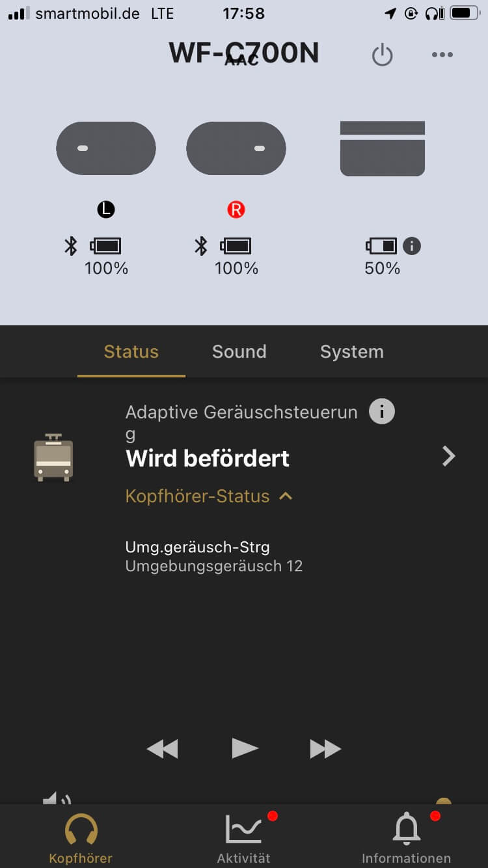488x868 pixels.
Task: Tap the volume slider handle
Action: click(444, 802)
